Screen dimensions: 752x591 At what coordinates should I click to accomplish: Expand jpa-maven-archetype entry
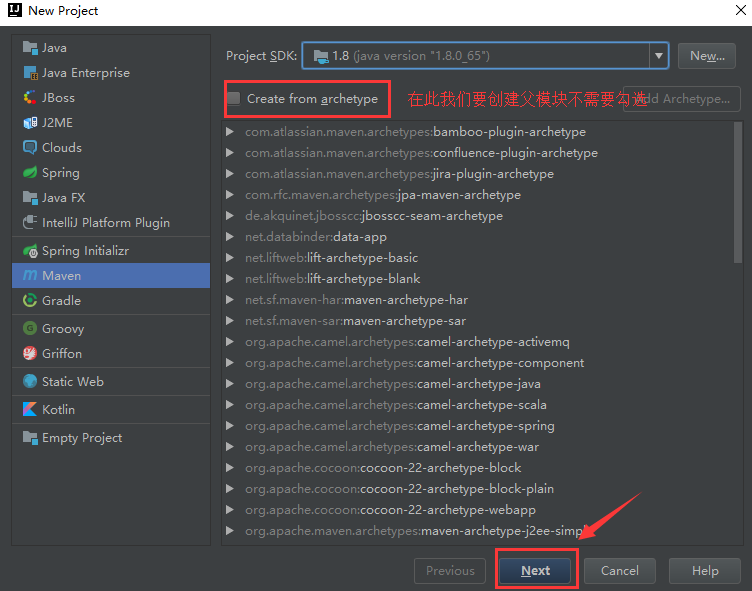(230, 195)
